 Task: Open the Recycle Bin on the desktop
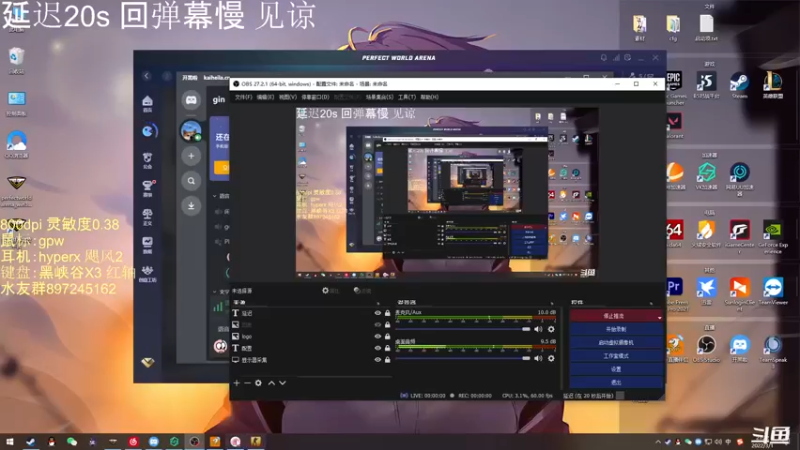point(16,61)
